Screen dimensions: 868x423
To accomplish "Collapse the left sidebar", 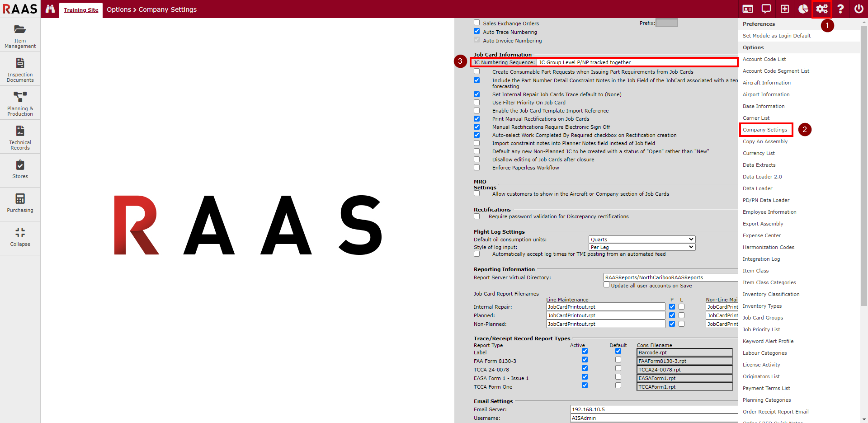I will (20, 237).
